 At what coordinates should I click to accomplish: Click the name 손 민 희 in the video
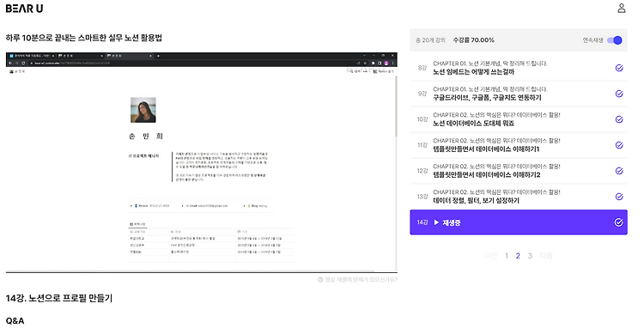(146, 136)
